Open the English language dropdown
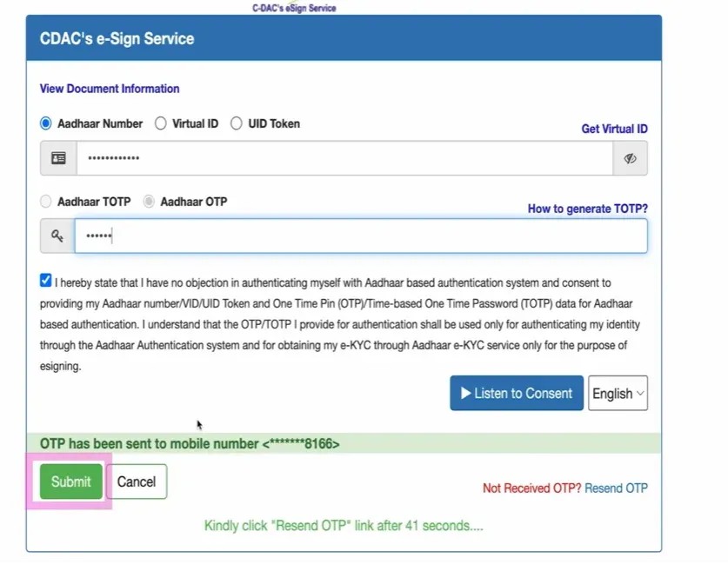 [x=618, y=394]
